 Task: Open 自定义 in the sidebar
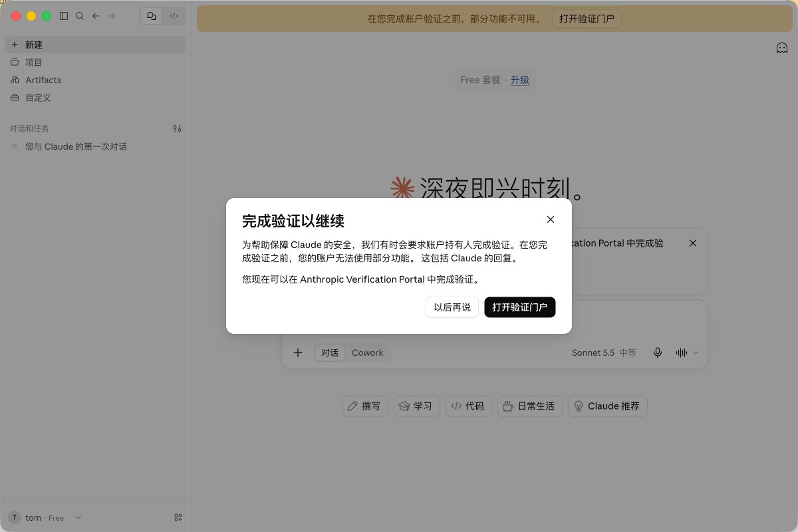click(96, 98)
